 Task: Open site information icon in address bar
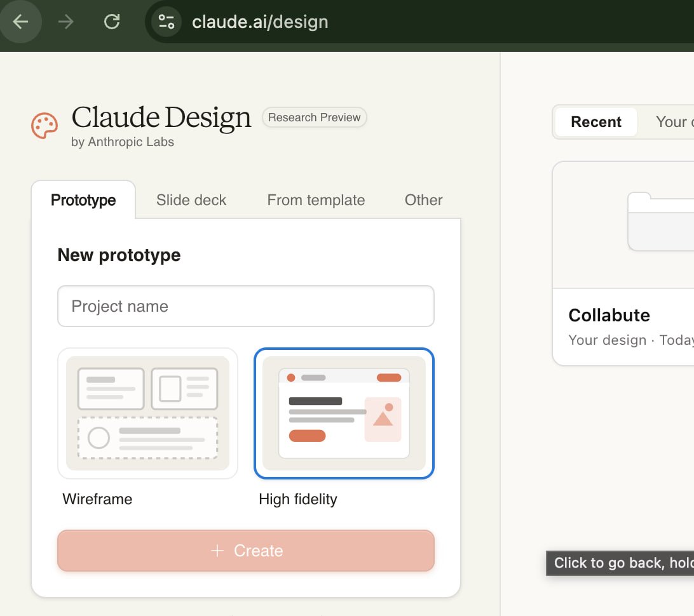click(x=167, y=21)
